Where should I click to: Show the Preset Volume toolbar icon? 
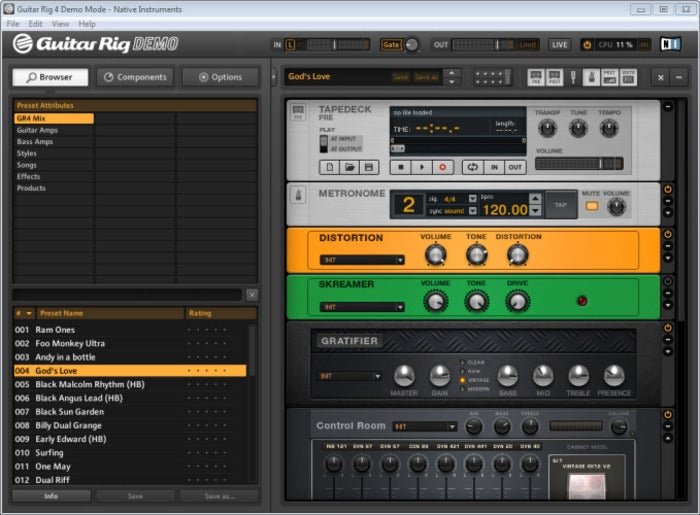coord(610,77)
